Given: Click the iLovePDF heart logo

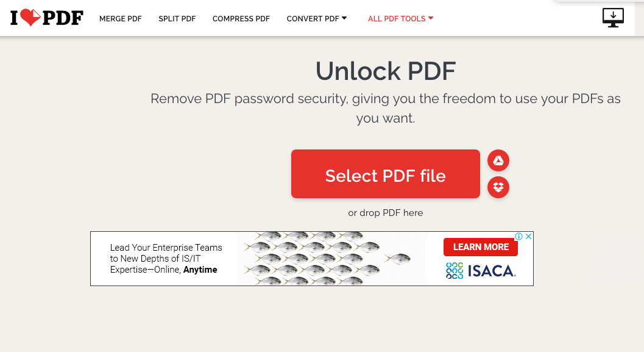Looking at the screenshot, I should [46, 18].
